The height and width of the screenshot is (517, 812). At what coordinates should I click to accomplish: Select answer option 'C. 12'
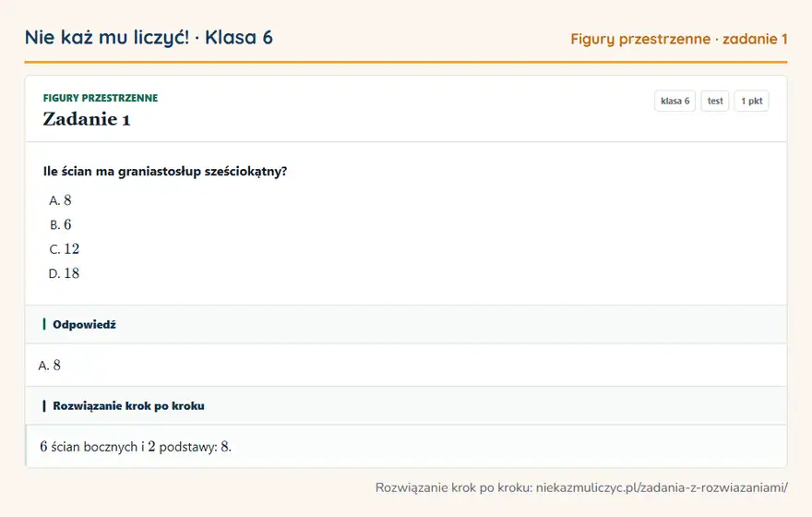65,249
